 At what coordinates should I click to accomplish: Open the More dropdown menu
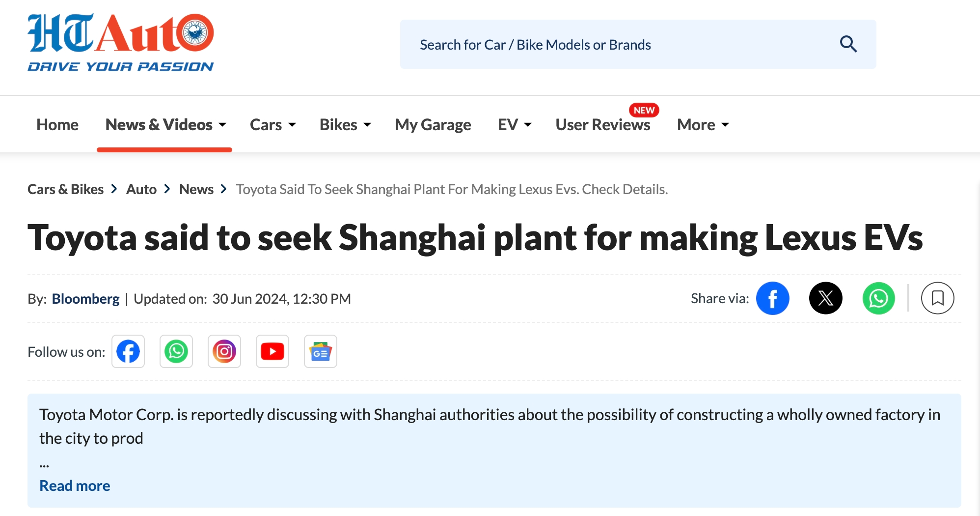tap(703, 125)
